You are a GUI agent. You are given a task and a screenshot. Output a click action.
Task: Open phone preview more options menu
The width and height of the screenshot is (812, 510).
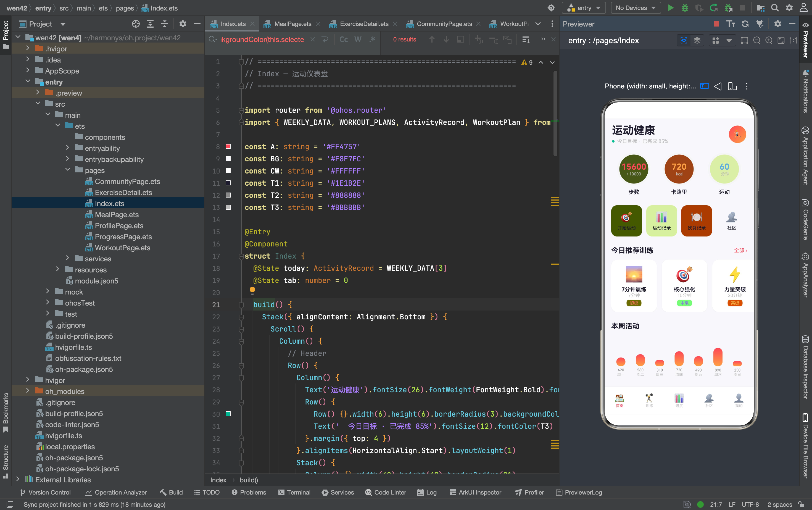click(x=747, y=86)
